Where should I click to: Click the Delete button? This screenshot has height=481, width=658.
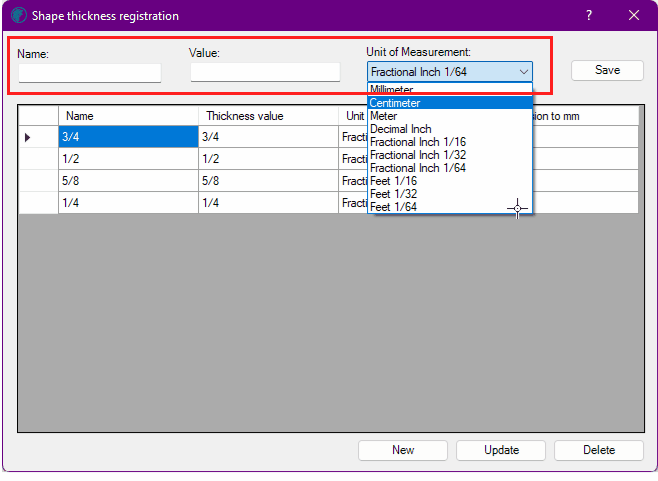599,450
